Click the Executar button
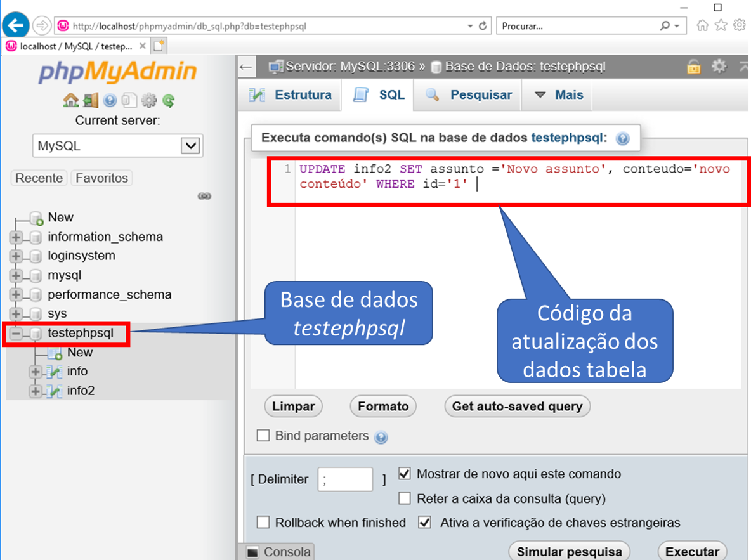This screenshot has width=751, height=560. tap(692, 551)
